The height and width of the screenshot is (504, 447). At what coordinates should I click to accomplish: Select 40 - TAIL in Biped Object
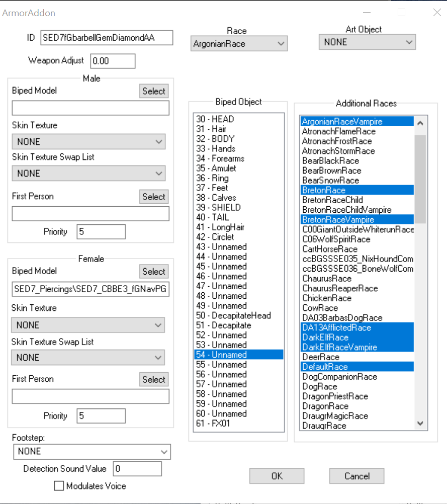pos(239,217)
